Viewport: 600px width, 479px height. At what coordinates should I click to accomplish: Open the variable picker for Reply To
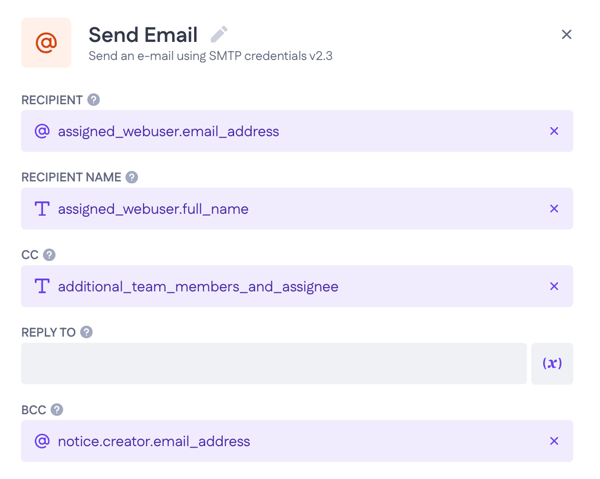pos(552,364)
